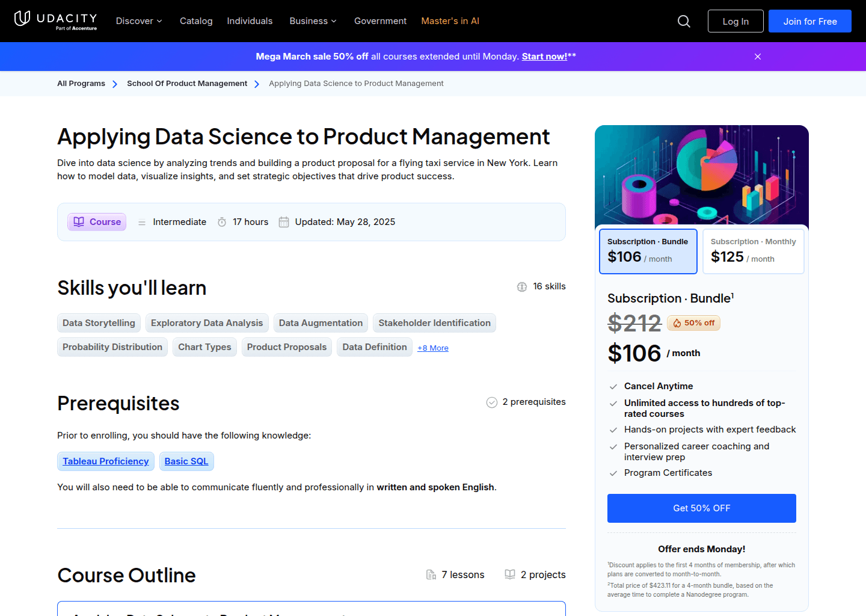866x616 pixels.
Task: Click the lessons icon beside 7 lessons
Action: click(431, 574)
